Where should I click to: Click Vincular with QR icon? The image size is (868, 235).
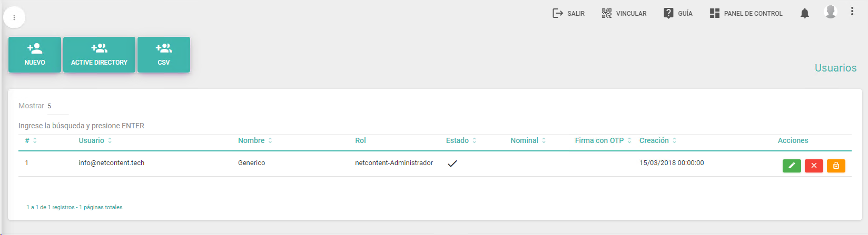pyautogui.click(x=624, y=14)
